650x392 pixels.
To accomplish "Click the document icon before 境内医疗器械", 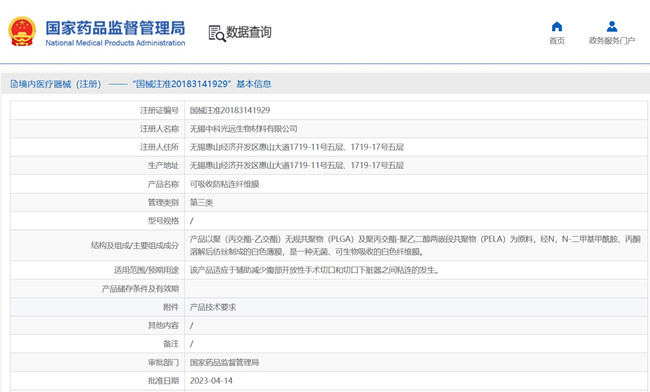I will pos(14,84).
